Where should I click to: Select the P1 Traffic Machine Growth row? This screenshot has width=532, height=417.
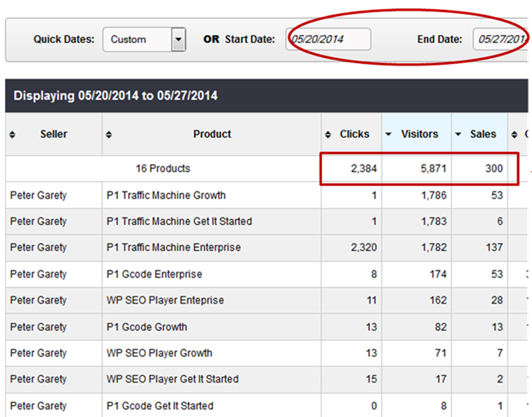[166, 195]
